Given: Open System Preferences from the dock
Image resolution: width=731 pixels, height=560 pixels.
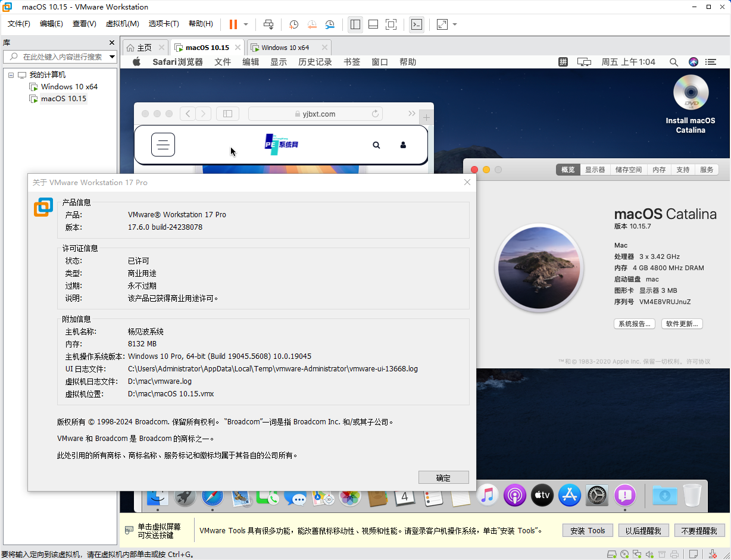Looking at the screenshot, I should pos(596,495).
